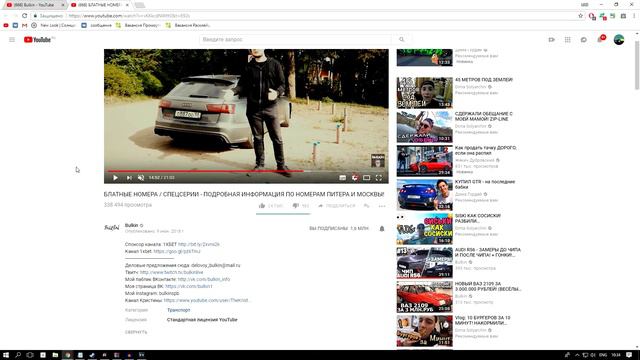
Task: Open the YouTube guide hamburger menu
Action: click(x=12, y=40)
